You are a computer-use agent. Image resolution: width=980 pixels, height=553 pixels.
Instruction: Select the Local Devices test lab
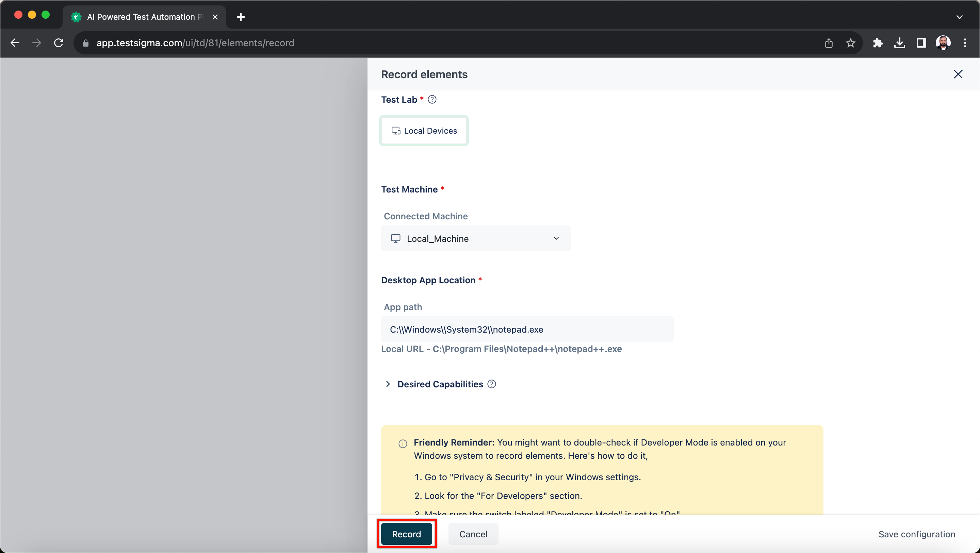[x=424, y=131]
